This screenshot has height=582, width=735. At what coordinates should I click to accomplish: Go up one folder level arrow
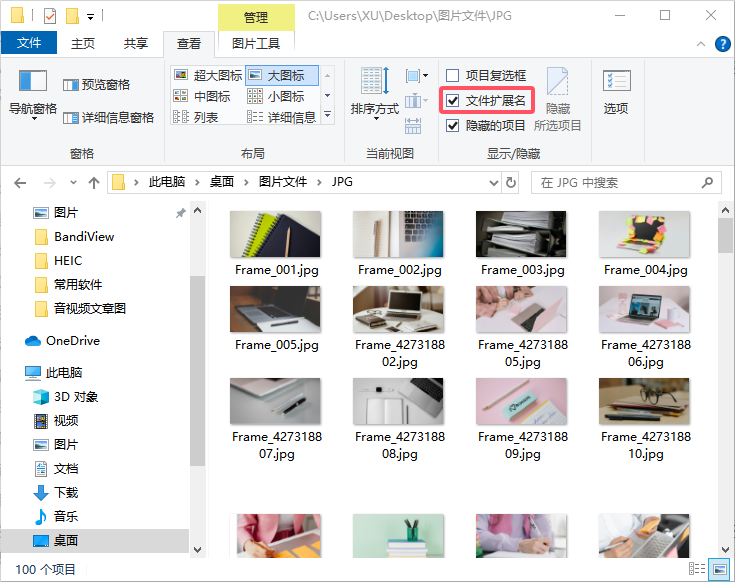pos(94,183)
